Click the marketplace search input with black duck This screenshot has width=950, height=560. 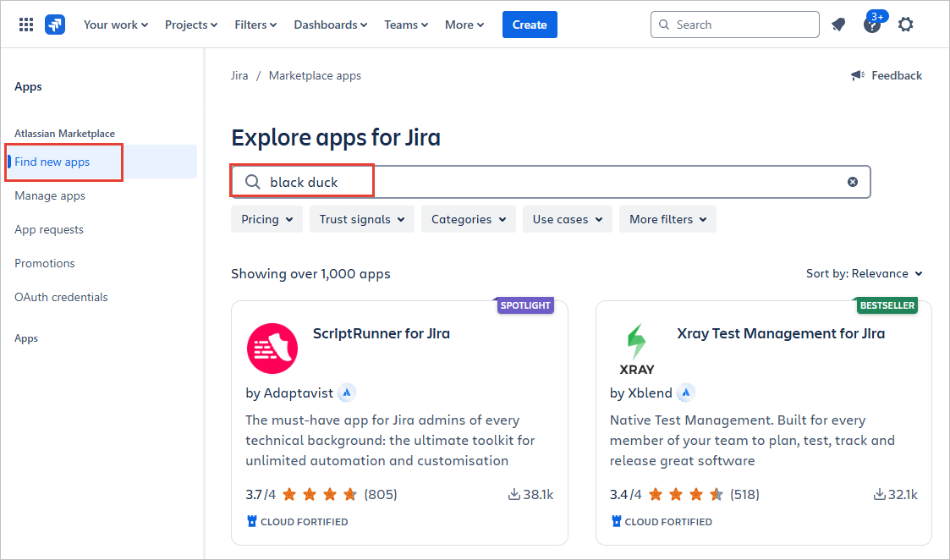551,182
